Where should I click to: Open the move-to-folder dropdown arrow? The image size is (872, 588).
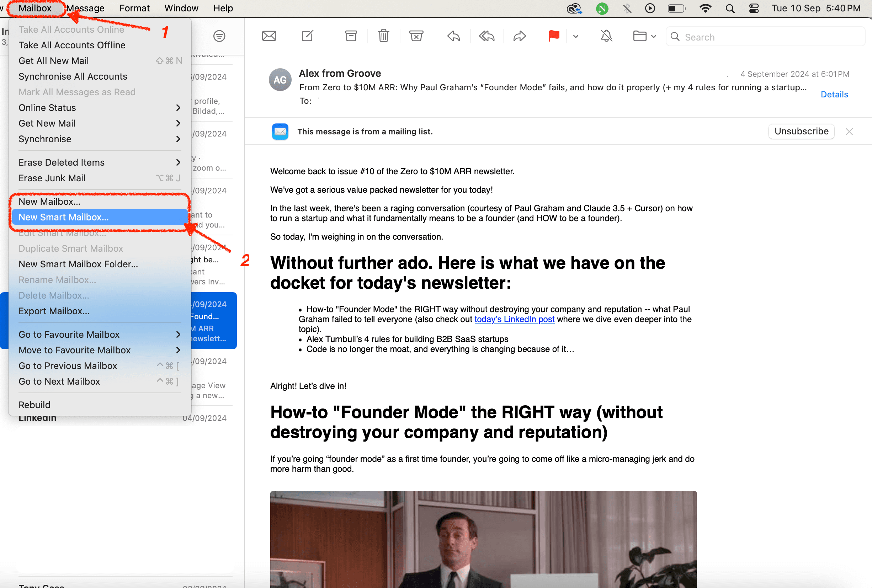pos(653,36)
